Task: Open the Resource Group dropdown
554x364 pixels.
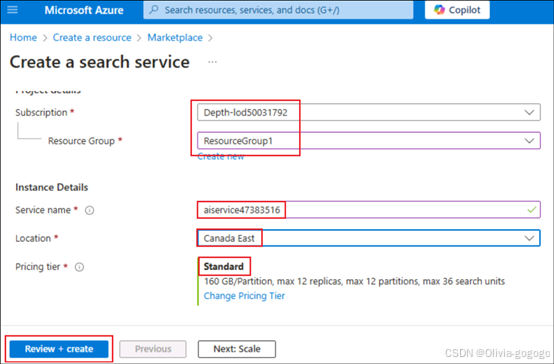Action: coord(369,141)
